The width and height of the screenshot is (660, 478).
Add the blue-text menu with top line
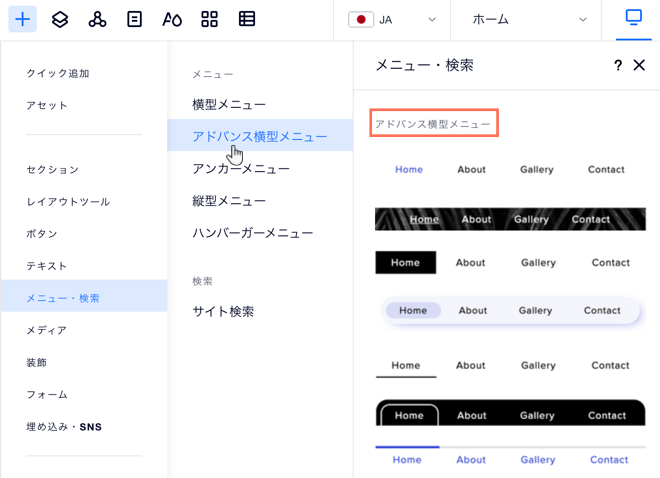[x=510, y=457]
